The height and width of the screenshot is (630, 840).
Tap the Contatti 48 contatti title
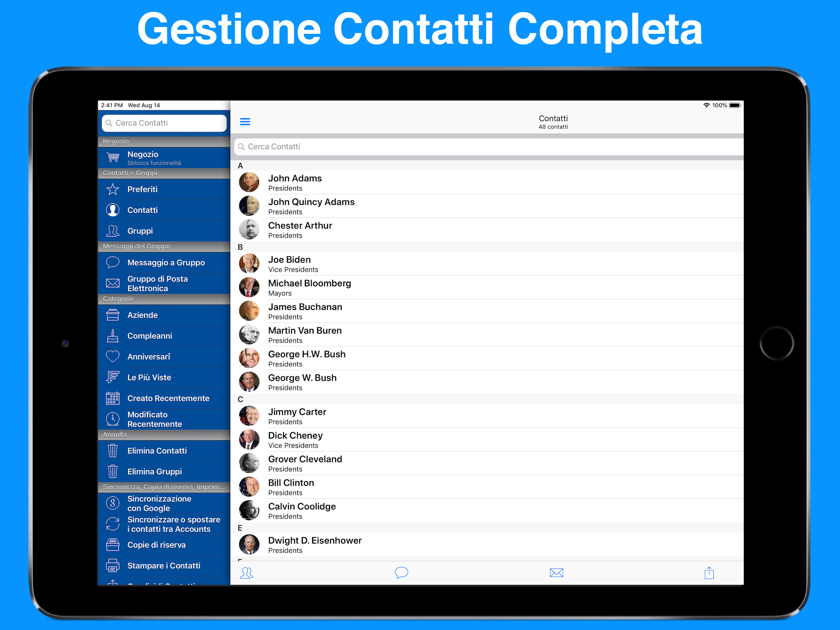(x=553, y=122)
